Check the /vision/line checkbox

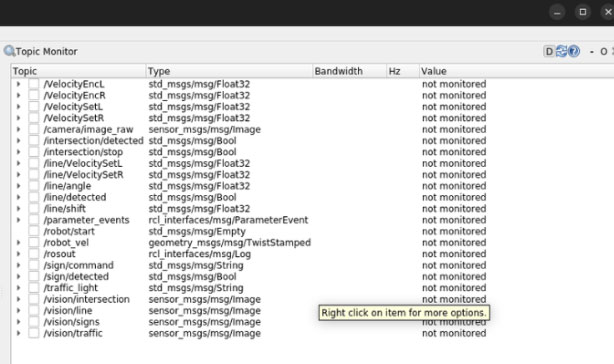pyautogui.click(x=34, y=310)
